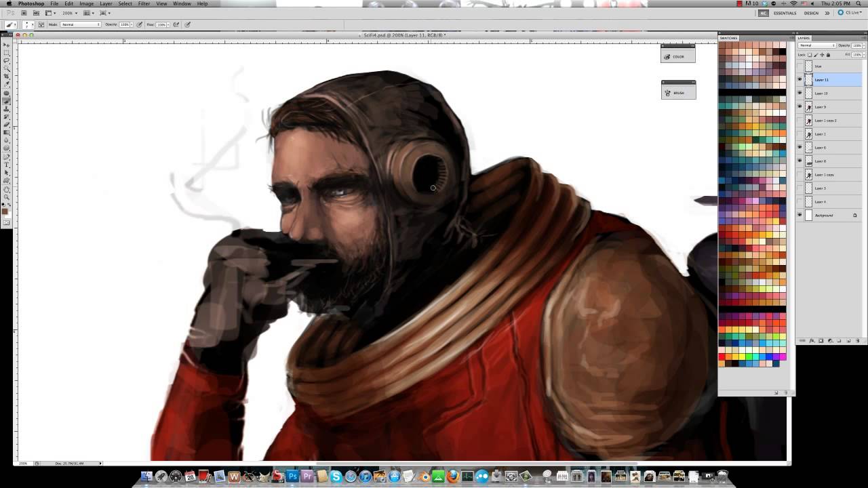Screen dimensions: 868x488
Task: Show the hidden 'blue' layer
Action: (800, 66)
